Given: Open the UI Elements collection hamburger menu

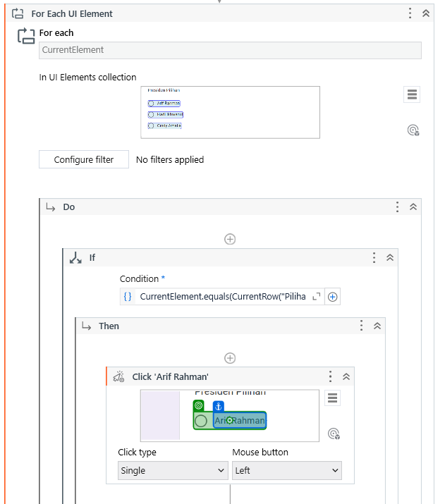Looking at the screenshot, I should point(413,95).
